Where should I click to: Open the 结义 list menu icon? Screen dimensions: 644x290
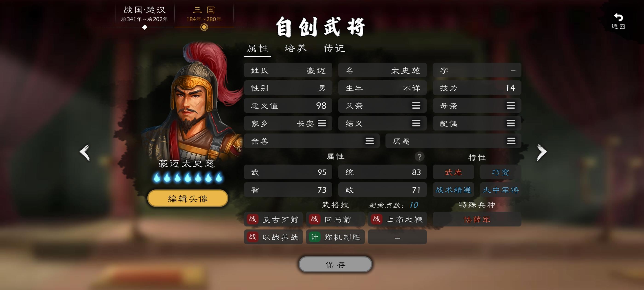coord(416,123)
